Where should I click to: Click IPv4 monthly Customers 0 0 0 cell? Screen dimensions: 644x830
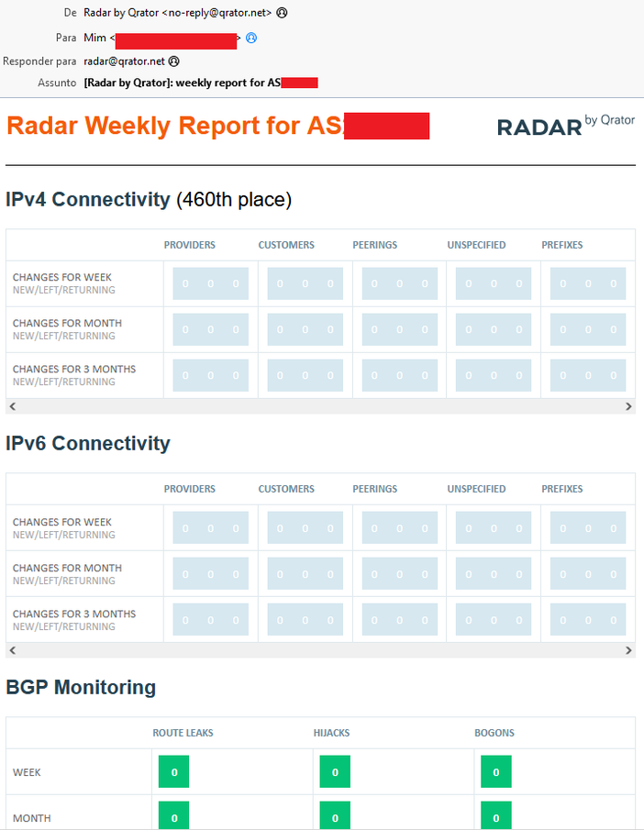coord(305,329)
